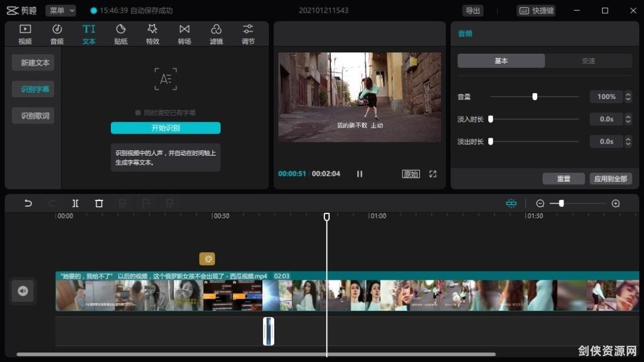
Task: Click the 开始识别 button
Action: (x=165, y=128)
